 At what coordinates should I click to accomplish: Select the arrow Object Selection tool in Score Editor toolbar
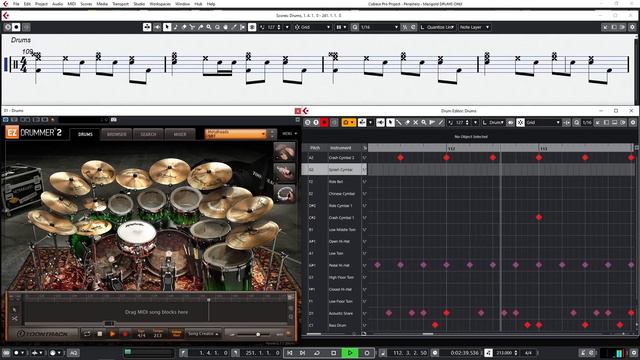point(167,27)
